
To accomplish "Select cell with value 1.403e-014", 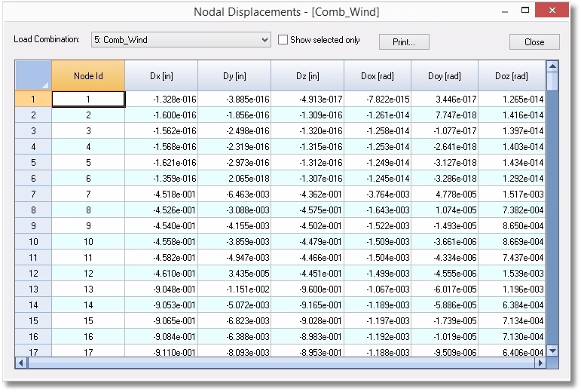I will click(x=512, y=147).
